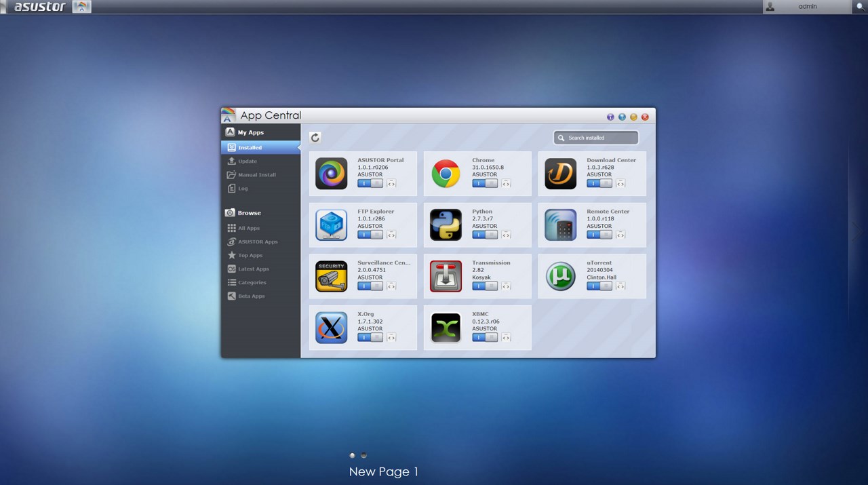This screenshot has height=485, width=868.
Task: Click the angle-bracket button beside XBMC's switch
Action: 506,337
